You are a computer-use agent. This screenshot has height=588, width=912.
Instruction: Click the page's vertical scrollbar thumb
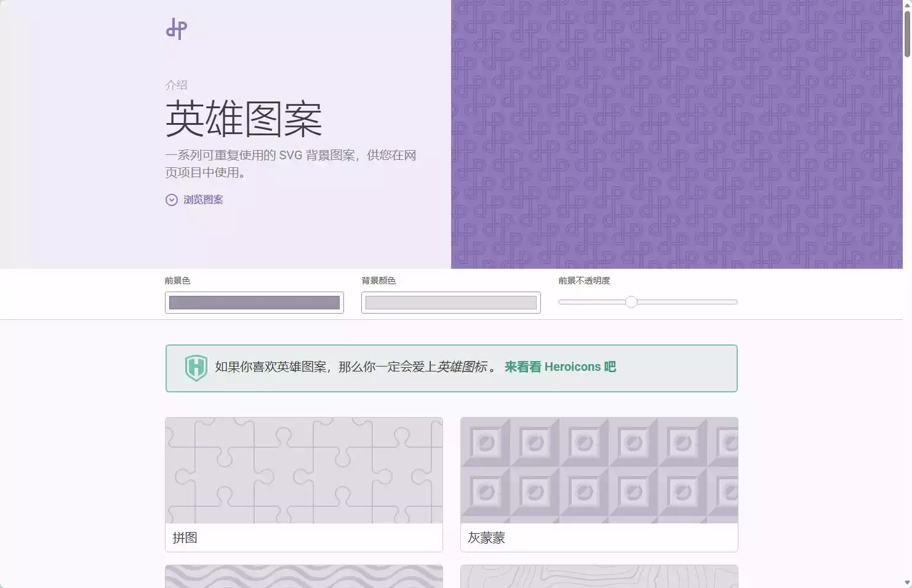coord(907,34)
